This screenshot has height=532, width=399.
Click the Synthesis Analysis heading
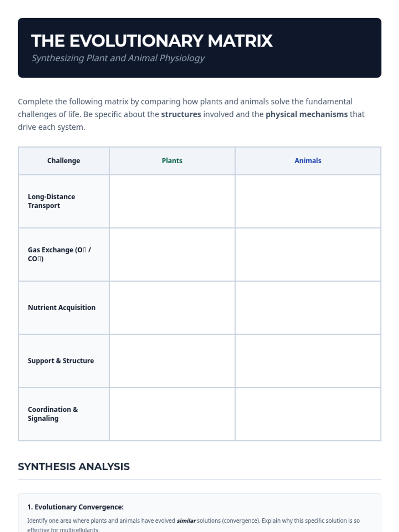pos(74,466)
